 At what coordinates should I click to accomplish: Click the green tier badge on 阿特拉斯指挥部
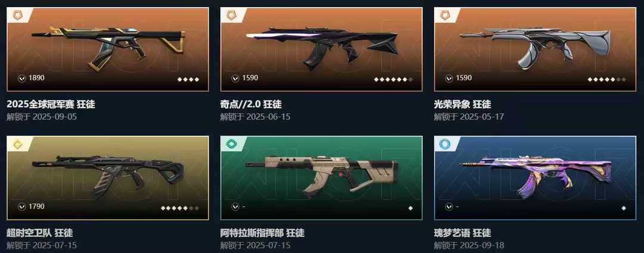click(x=231, y=144)
